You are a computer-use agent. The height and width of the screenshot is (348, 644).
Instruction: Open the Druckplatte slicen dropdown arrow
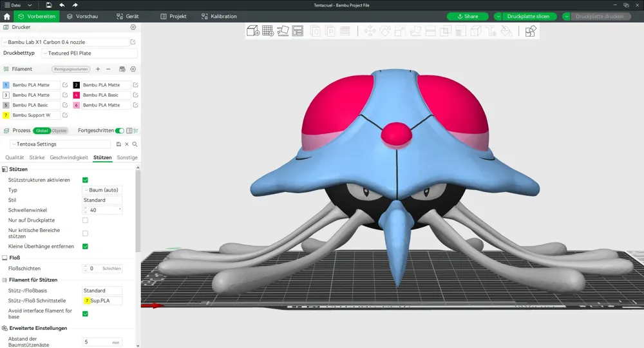coord(498,17)
